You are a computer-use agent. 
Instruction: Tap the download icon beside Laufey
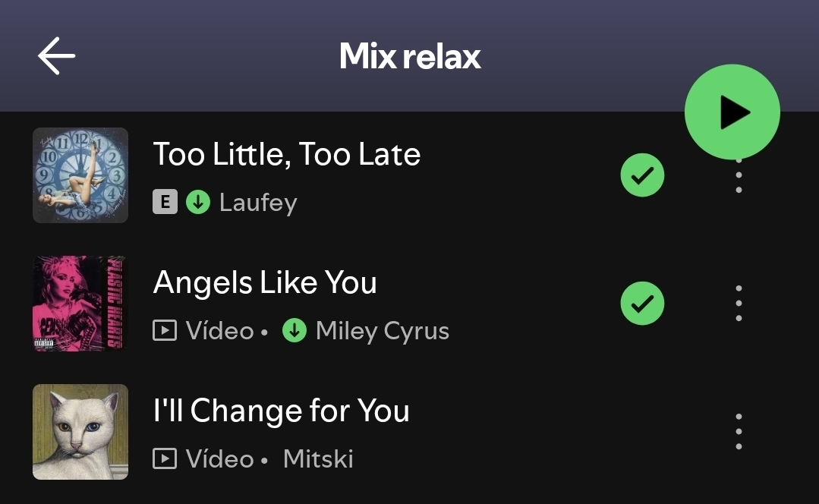click(197, 203)
